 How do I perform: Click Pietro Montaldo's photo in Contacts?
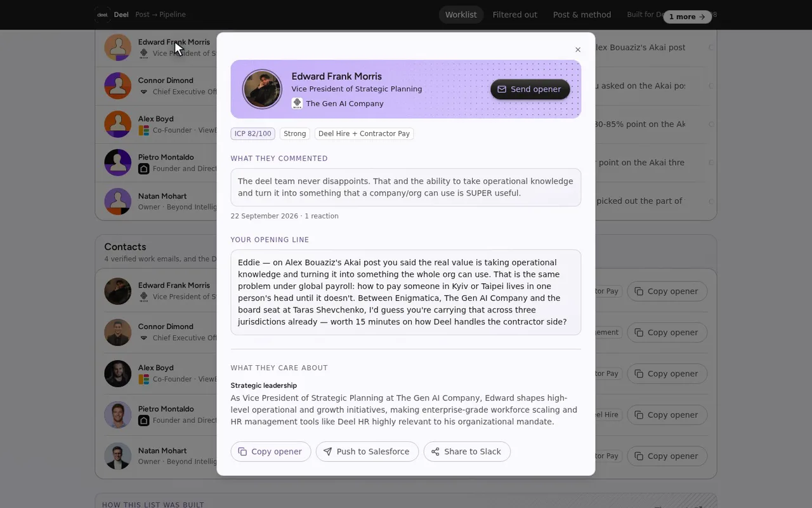pos(118,415)
